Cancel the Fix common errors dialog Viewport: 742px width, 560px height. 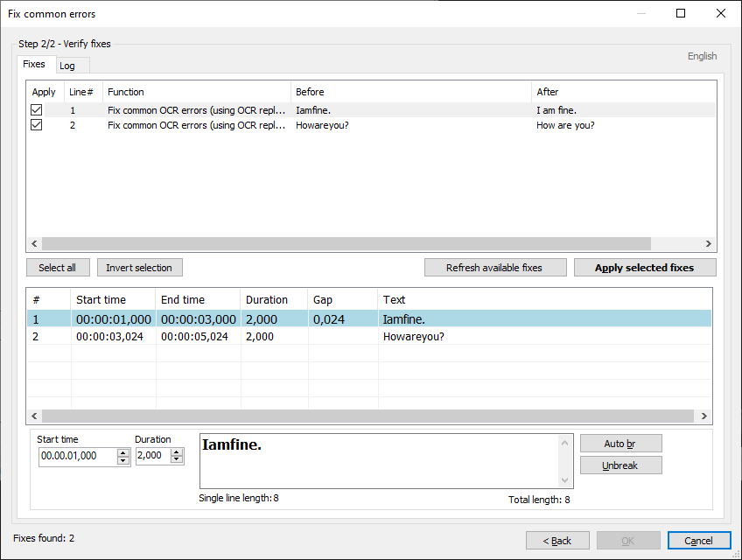[698, 541]
